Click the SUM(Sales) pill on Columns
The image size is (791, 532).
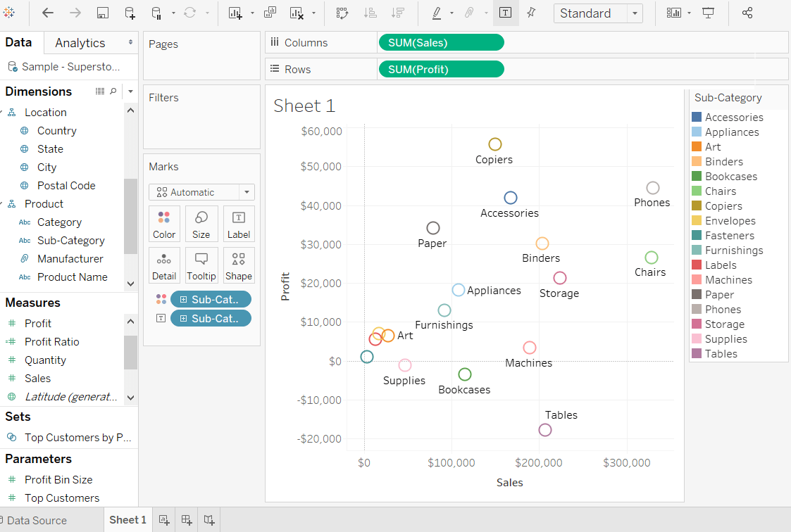pyautogui.click(x=441, y=43)
